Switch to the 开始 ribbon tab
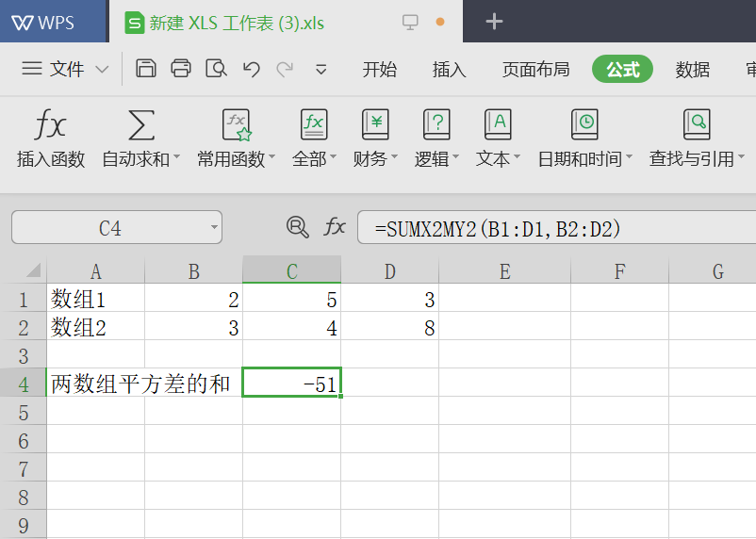756x539 pixels. [x=380, y=70]
